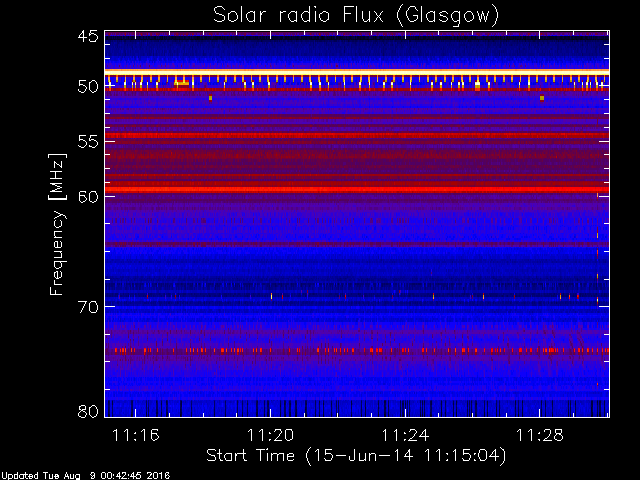Image resolution: width=640 pixels, height=480 pixels.
Task: Click the "Updated Tue Aug 9 00:42:45 2016" timestamp
Action: pos(85,476)
